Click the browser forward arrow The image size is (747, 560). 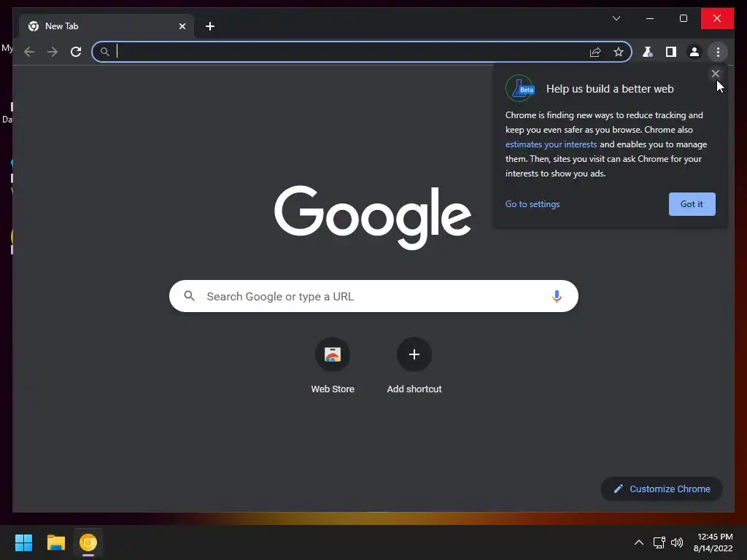tap(53, 52)
